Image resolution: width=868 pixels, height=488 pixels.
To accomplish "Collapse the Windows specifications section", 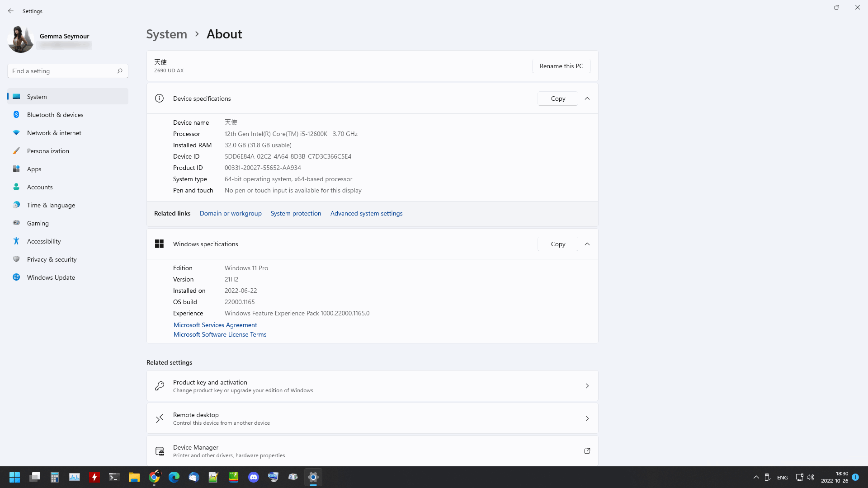I will point(587,244).
